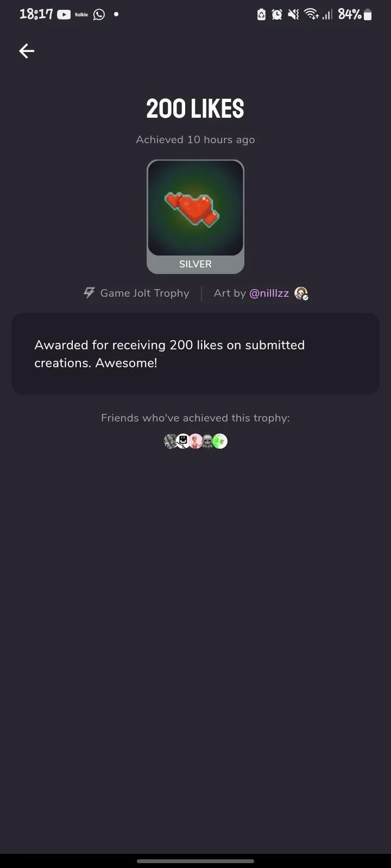391x868 pixels.
Task: Tap the SILVER trophy tier label
Action: tap(195, 264)
